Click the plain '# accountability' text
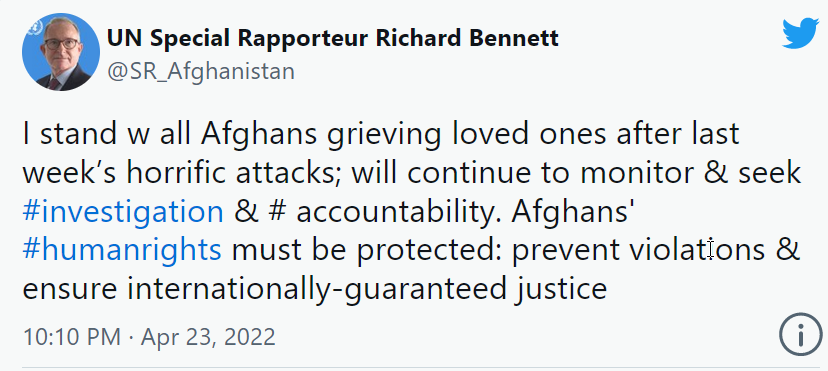Screen dimensions: 828x371 pyautogui.click(x=382, y=212)
